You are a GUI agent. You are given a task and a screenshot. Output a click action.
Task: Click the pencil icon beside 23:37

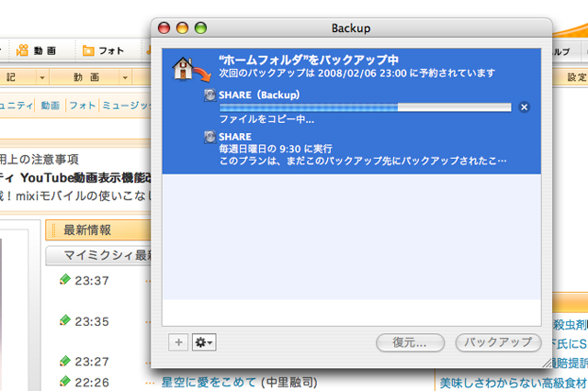point(65,279)
